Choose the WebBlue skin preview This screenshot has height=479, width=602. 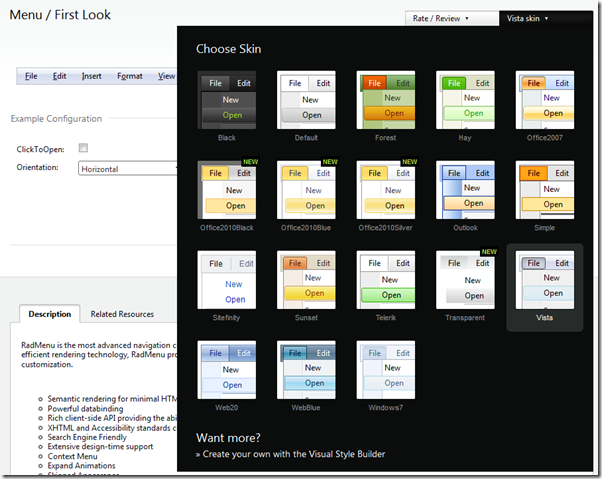coord(306,369)
